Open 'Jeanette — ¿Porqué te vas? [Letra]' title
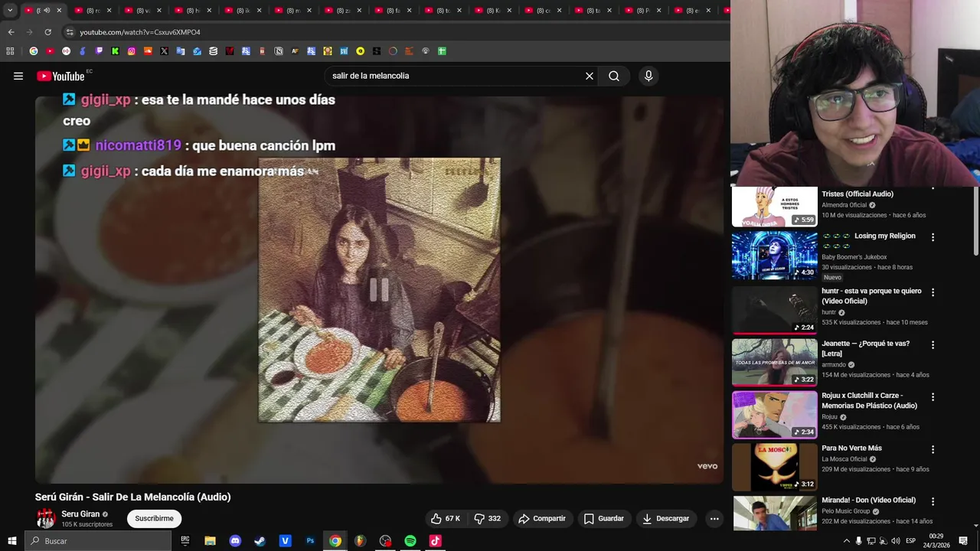The height and width of the screenshot is (551, 980). 865,348
